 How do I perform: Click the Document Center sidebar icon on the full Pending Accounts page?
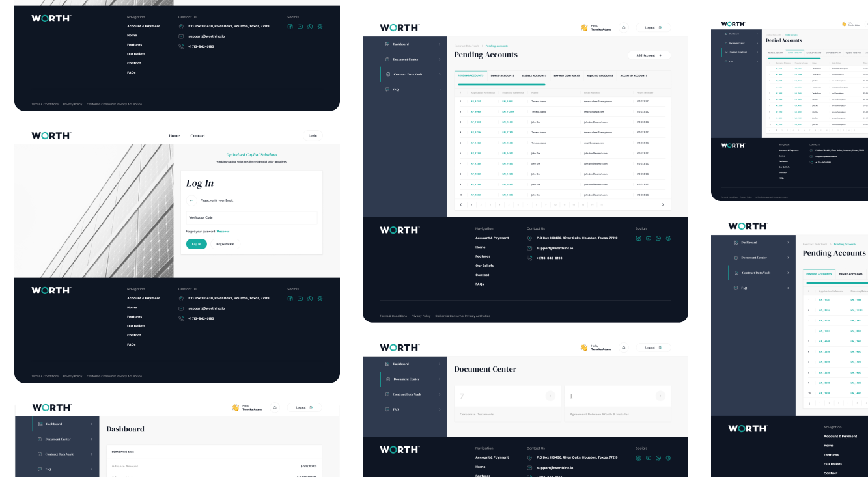click(387, 59)
